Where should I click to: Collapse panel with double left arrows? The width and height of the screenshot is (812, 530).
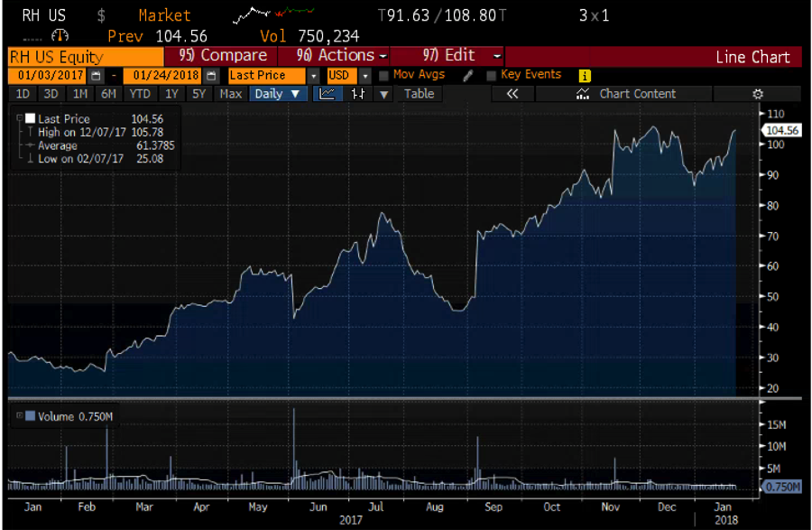coord(512,94)
